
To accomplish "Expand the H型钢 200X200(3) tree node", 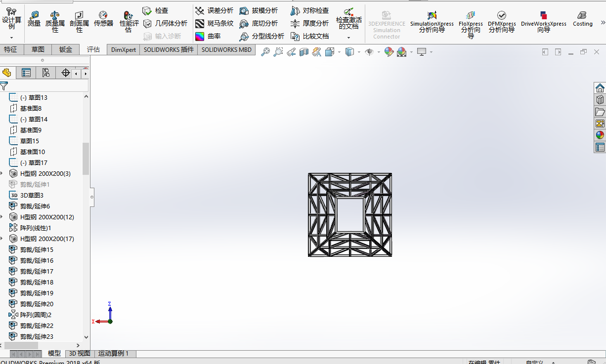I will pyautogui.click(x=2, y=173).
